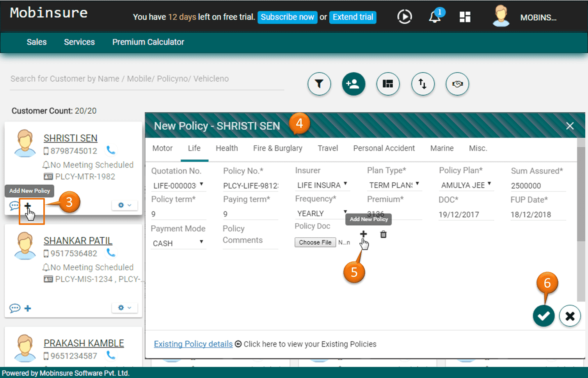This screenshot has height=378, width=588.
Task: Open the notifications bell
Action: (435, 16)
